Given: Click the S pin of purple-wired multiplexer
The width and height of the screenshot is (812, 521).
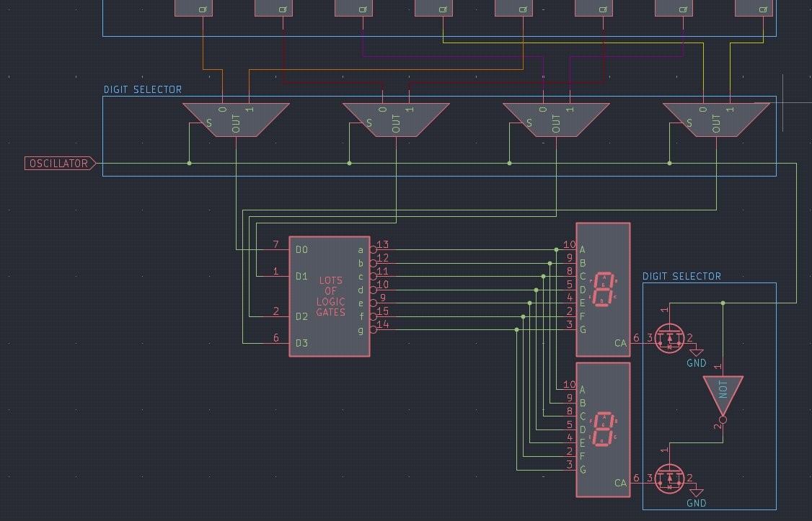Looking at the screenshot, I should pyautogui.click(x=529, y=123).
